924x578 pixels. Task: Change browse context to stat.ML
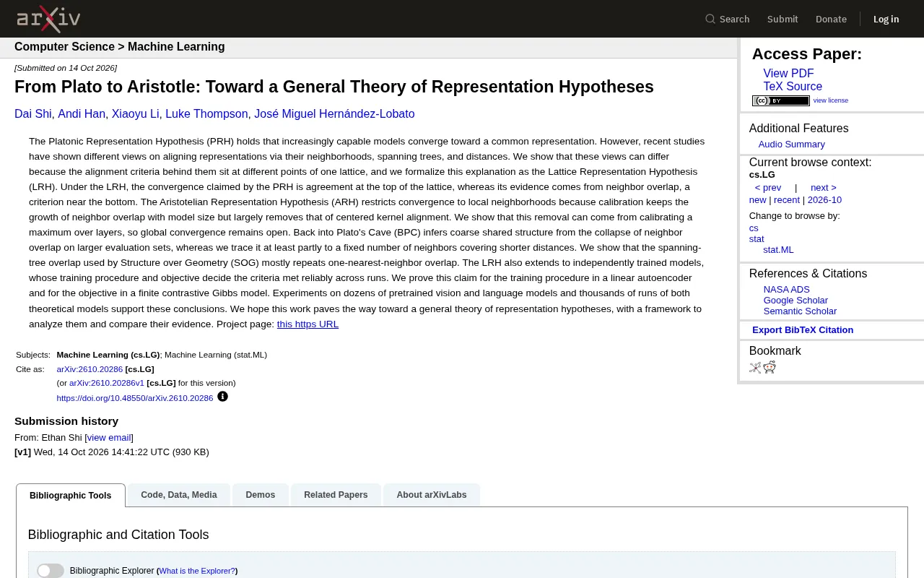point(778,250)
